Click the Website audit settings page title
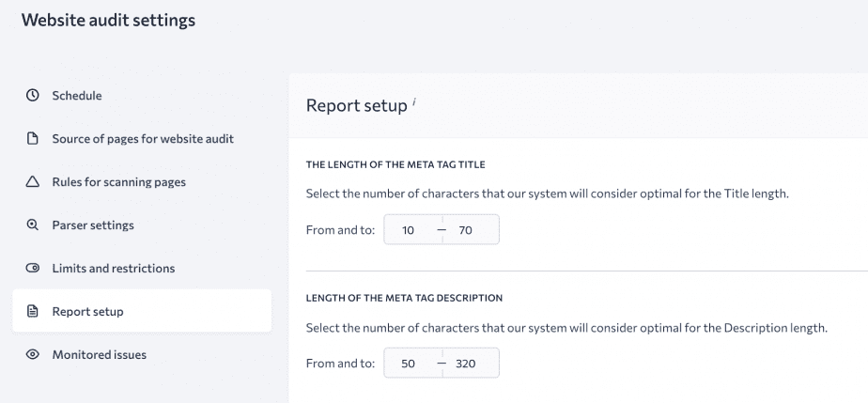 (x=108, y=21)
